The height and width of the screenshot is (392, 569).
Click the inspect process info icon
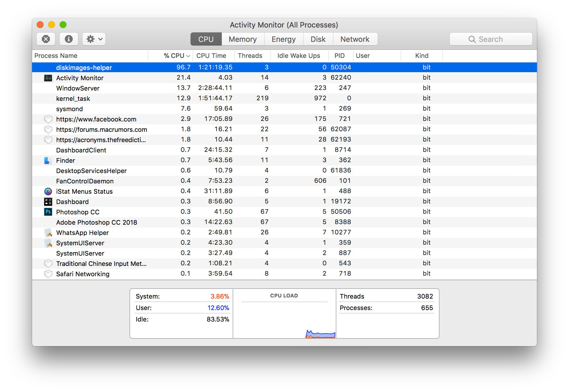coord(69,39)
